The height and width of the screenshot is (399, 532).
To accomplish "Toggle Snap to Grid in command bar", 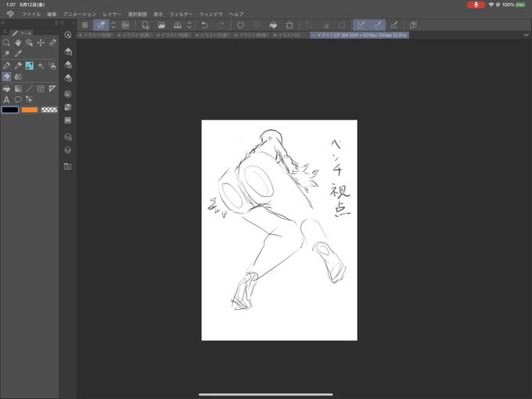I will 394,25.
